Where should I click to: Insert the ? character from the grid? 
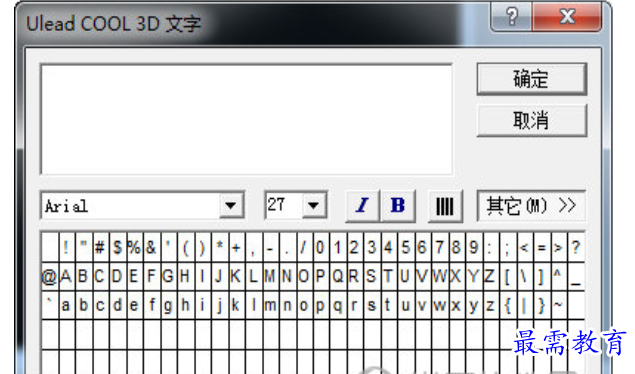[x=575, y=247]
